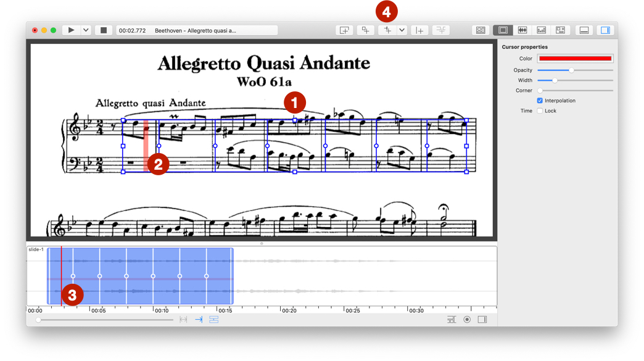Add a cursor point with the crosshair plus icon
Screen dimensions: 644x361
(x=387, y=30)
